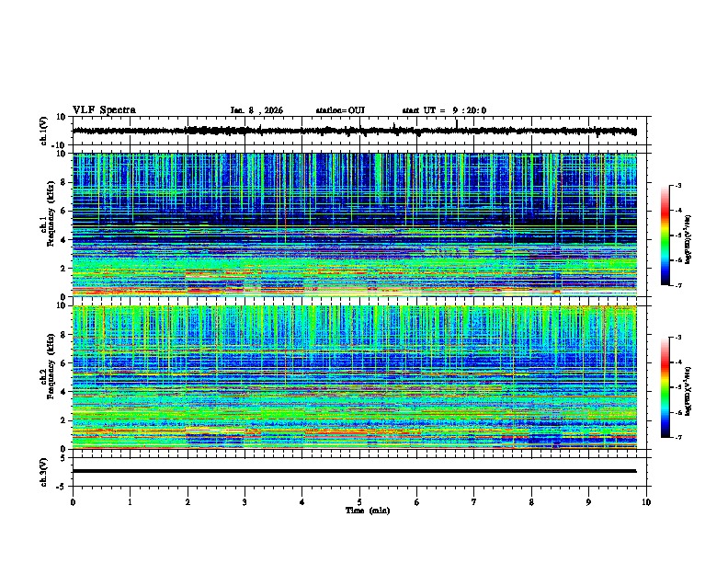Click the "VLF Spectra" title text
This screenshot has height=563, width=728.
pyautogui.click(x=104, y=110)
